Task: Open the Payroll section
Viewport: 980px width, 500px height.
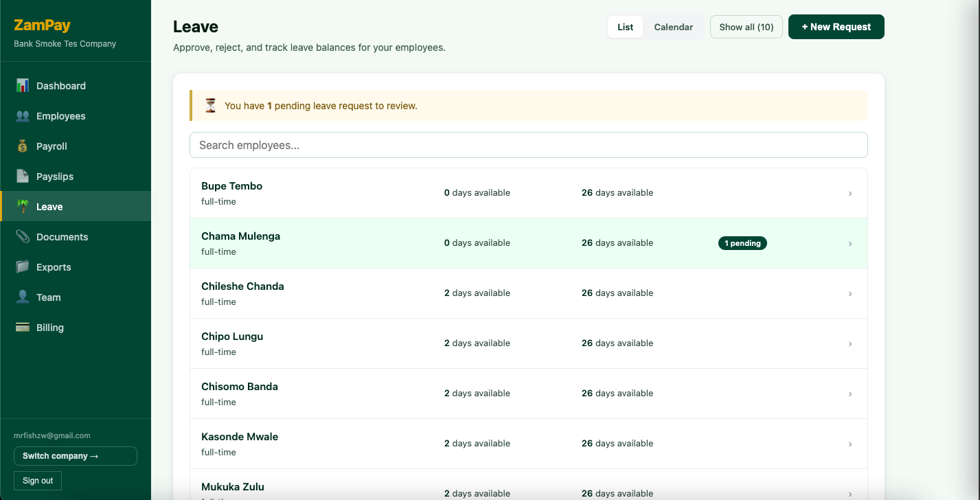Action: point(76,146)
